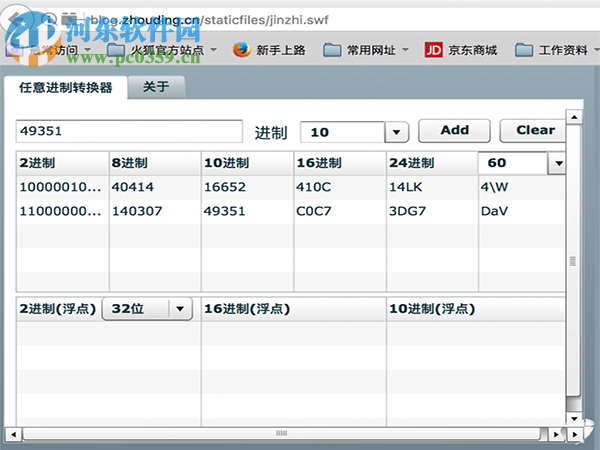Click the 10进制(浮点) column header
The height and width of the screenshot is (450, 600).
click(x=476, y=309)
